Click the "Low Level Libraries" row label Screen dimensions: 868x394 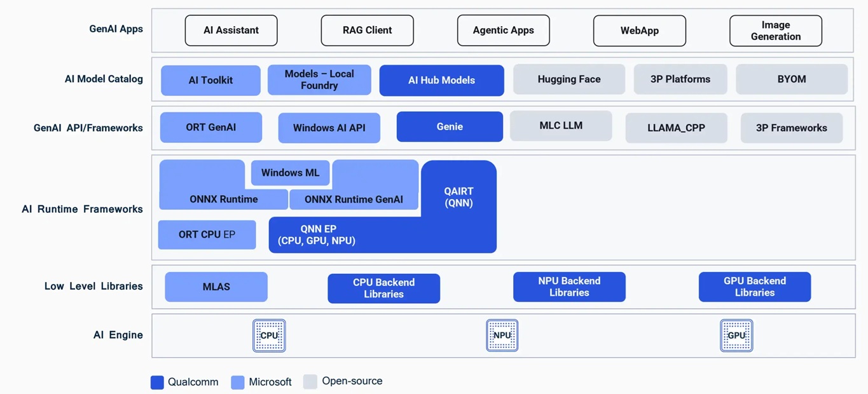(x=93, y=286)
